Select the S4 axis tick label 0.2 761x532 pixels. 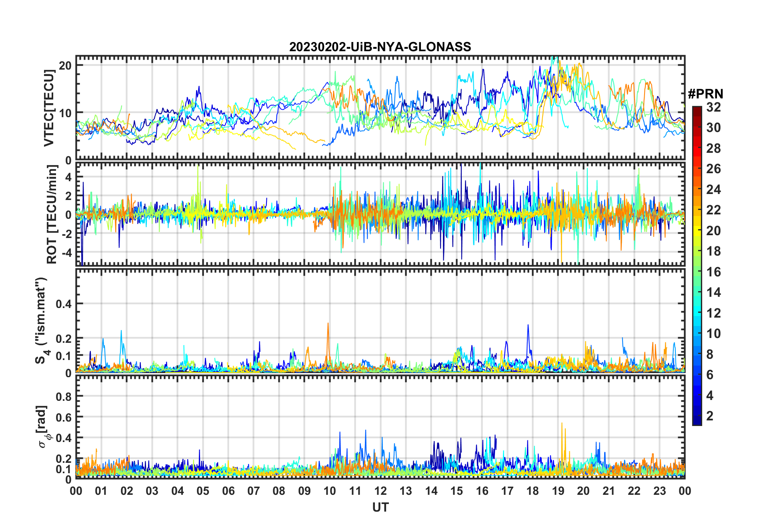[64, 338]
